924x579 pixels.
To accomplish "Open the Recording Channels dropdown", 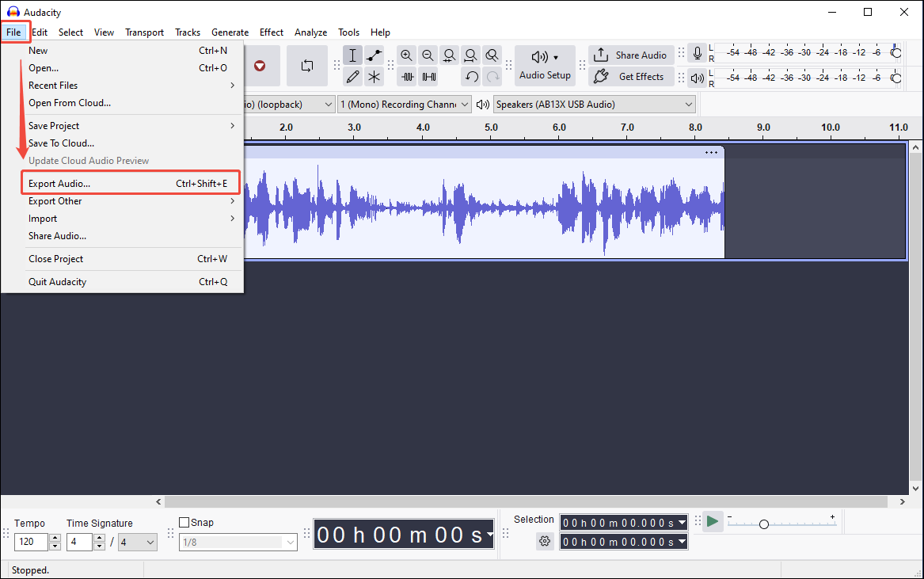I will [x=405, y=105].
